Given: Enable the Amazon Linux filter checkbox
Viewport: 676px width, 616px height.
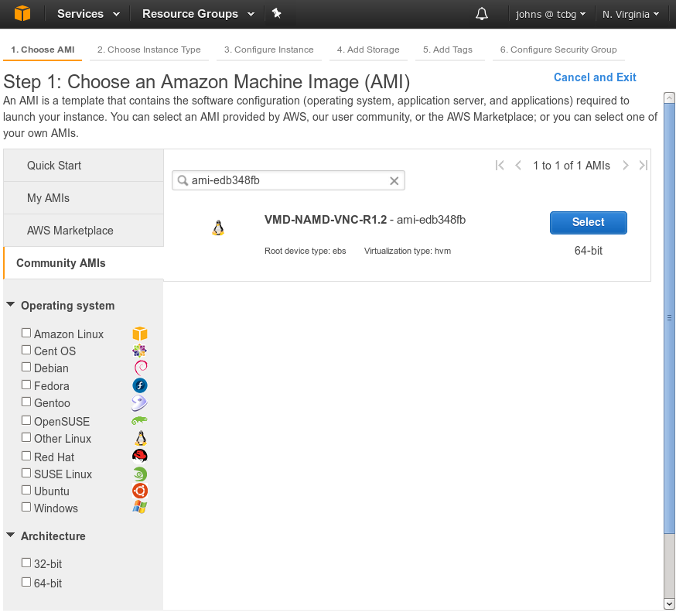Looking at the screenshot, I should 26,333.
